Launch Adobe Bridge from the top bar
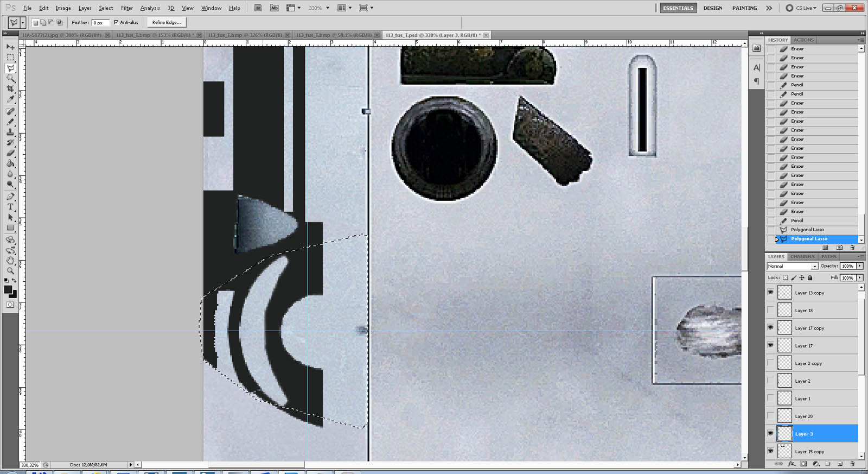 pyautogui.click(x=258, y=8)
